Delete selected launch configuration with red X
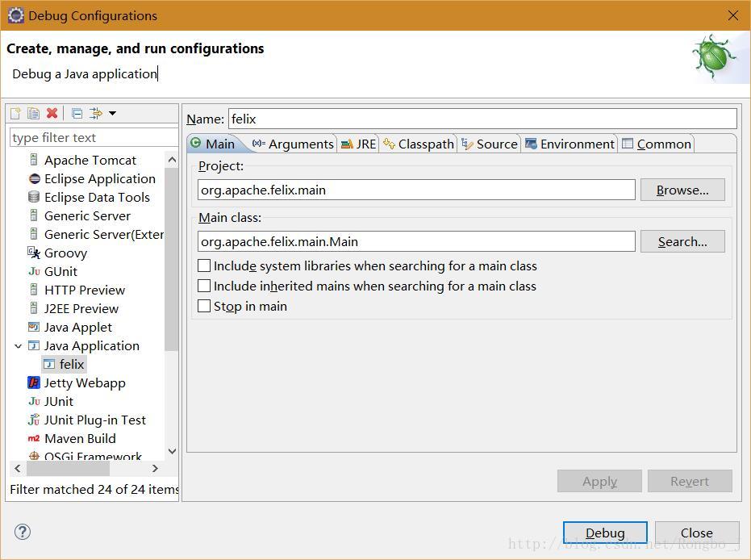This screenshot has height=560, width=751. [52, 113]
